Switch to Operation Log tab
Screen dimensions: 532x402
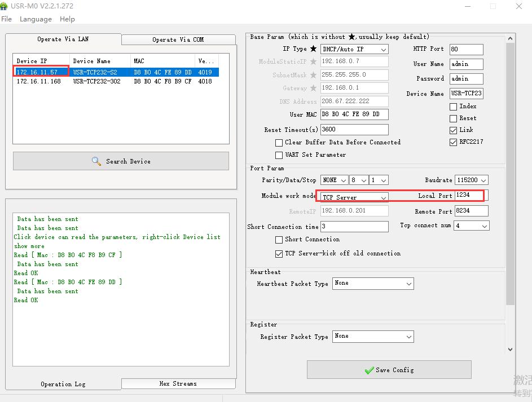point(63,384)
